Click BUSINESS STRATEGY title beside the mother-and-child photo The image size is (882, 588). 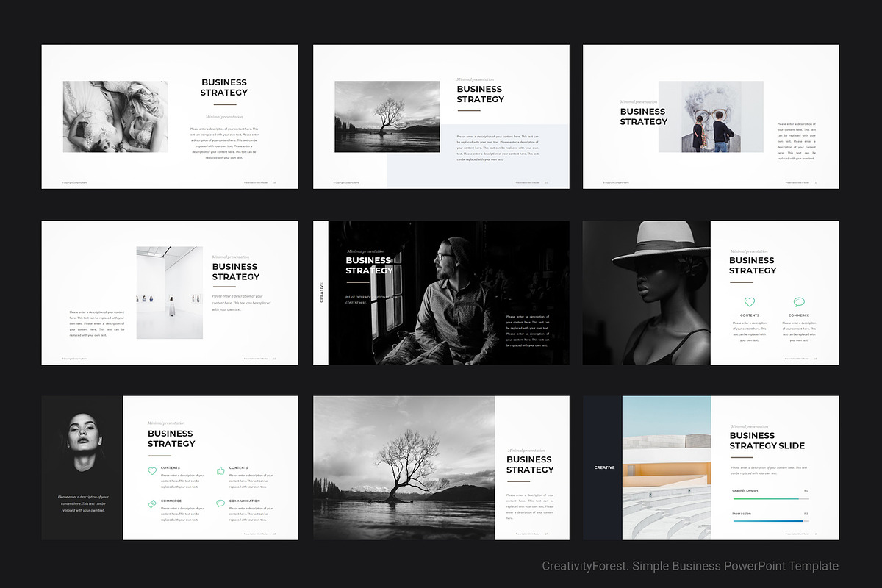[224, 87]
